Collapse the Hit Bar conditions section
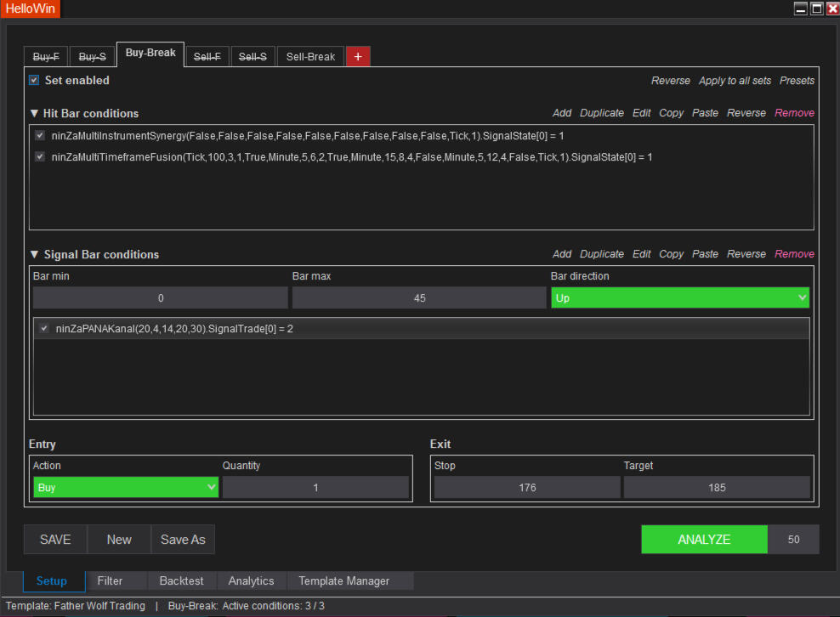This screenshot has height=617, width=840. (34, 113)
